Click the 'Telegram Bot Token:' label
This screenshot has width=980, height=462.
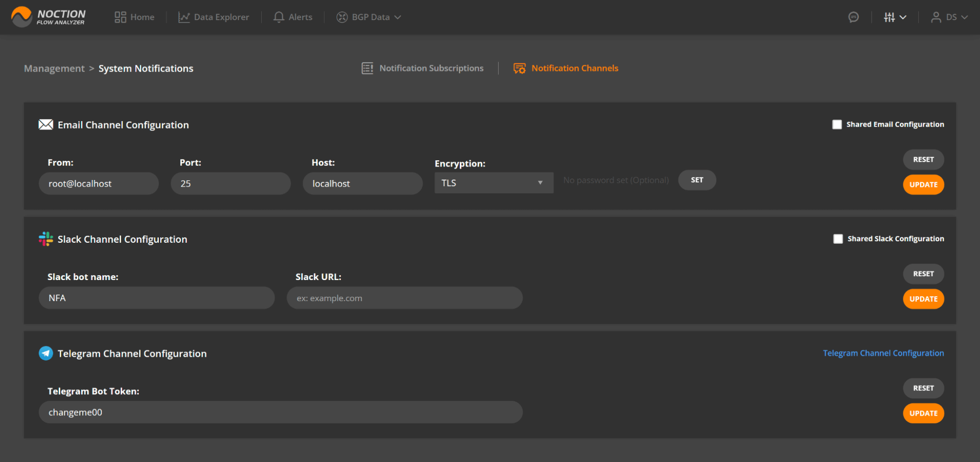pyautogui.click(x=93, y=391)
